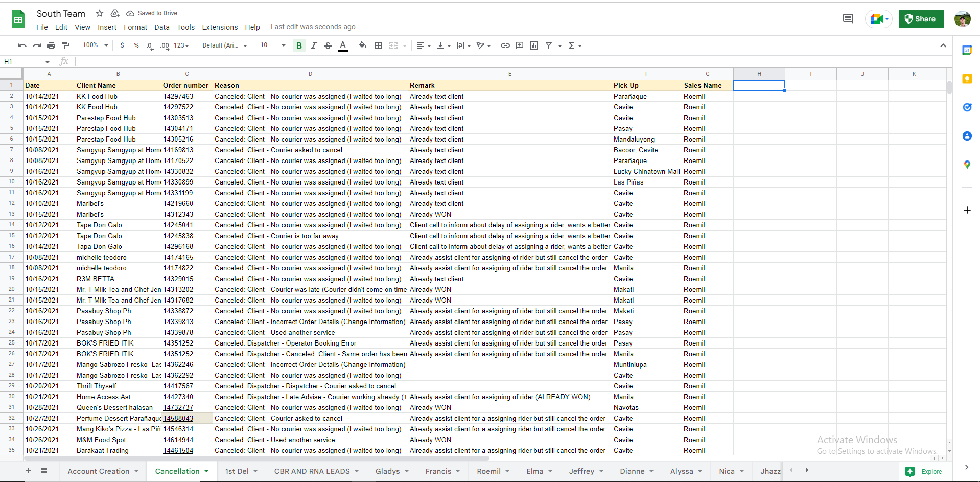Toggle bold formatting
980x482 pixels.
pyautogui.click(x=299, y=45)
